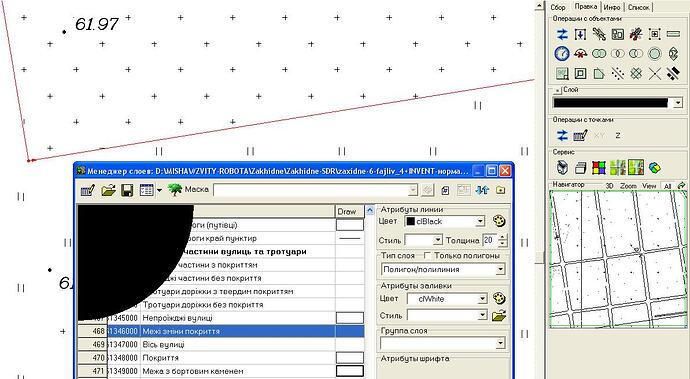Click the line color palette icon next to clBlack
Viewport: 690px width, 379px height.
click(x=499, y=221)
